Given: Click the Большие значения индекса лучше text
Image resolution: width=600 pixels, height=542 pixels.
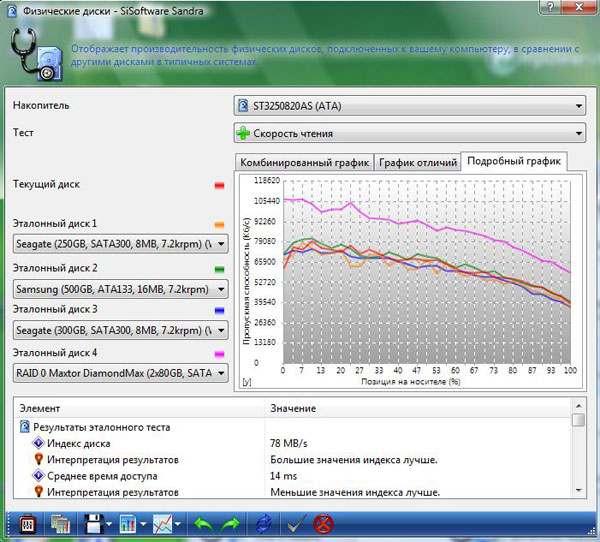Looking at the screenshot, I should [354, 459].
